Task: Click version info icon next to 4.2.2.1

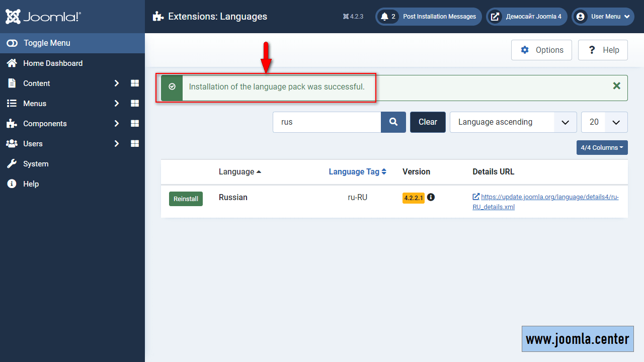Action: [431, 197]
